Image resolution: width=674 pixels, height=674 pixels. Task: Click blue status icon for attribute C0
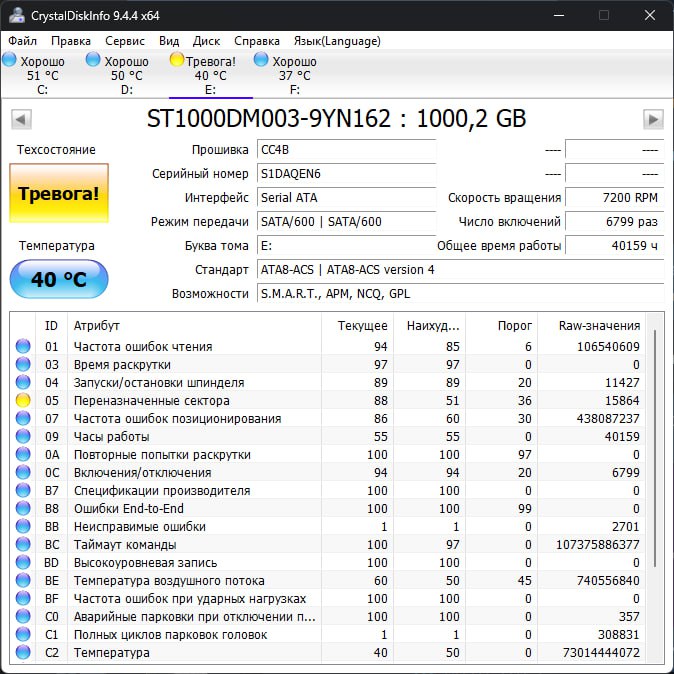coord(23,616)
